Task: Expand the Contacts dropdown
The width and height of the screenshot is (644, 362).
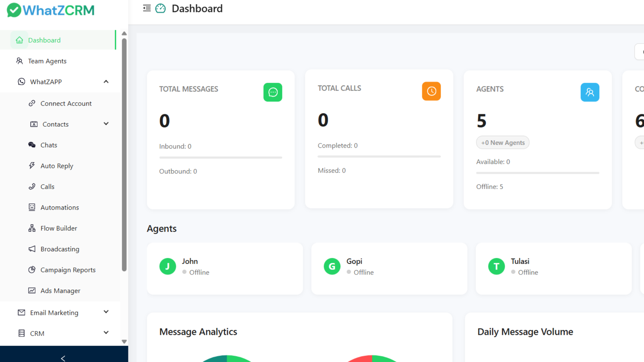Action: [106, 124]
